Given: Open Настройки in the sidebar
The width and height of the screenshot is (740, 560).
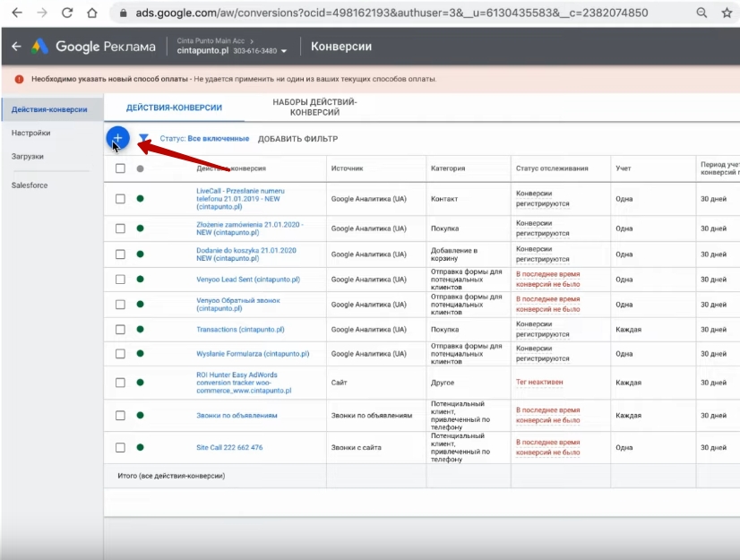Looking at the screenshot, I should coord(30,133).
